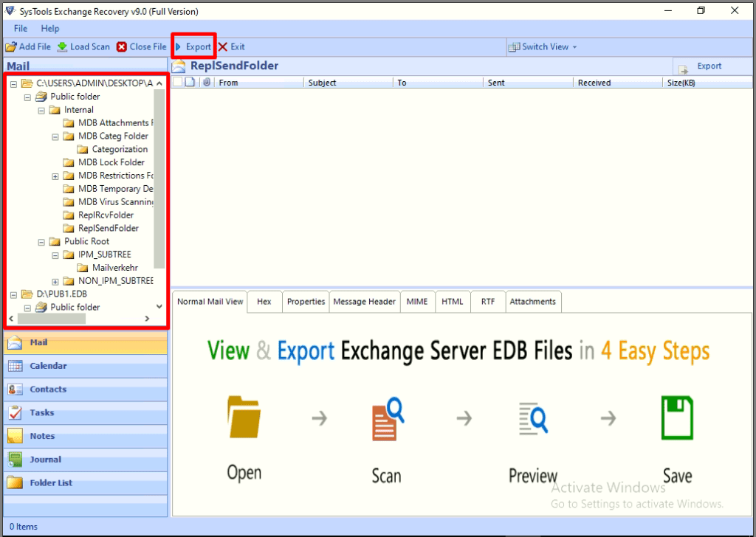The image size is (756, 537).
Task: Click the Load Scan toolbar icon
Action: point(63,46)
